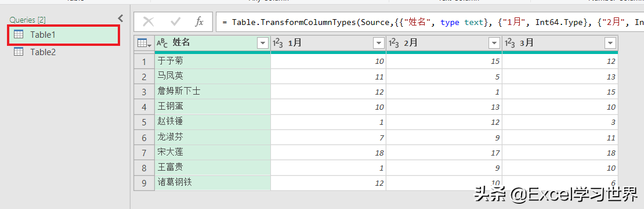
Task: Click the 2月 value for 王钢蛋
Action: [444, 107]
